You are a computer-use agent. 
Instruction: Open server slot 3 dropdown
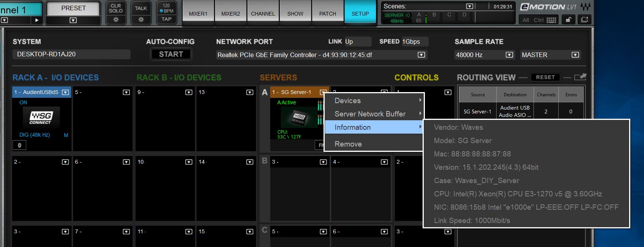pos(323,162)
